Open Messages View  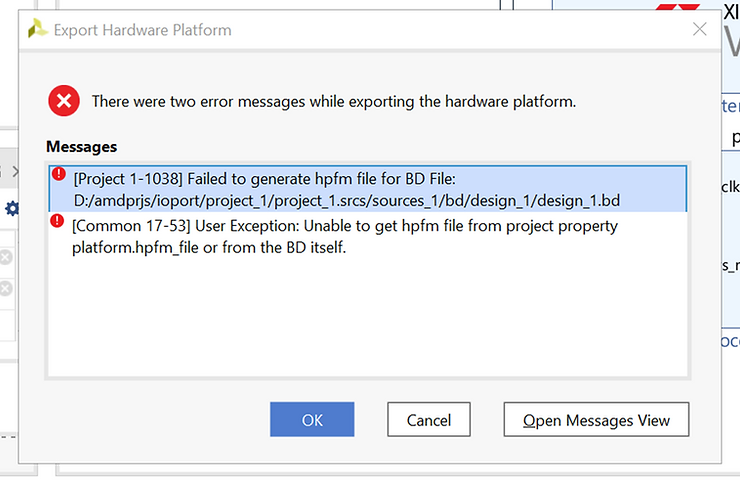pyautogui.click(x=596, y=420)
